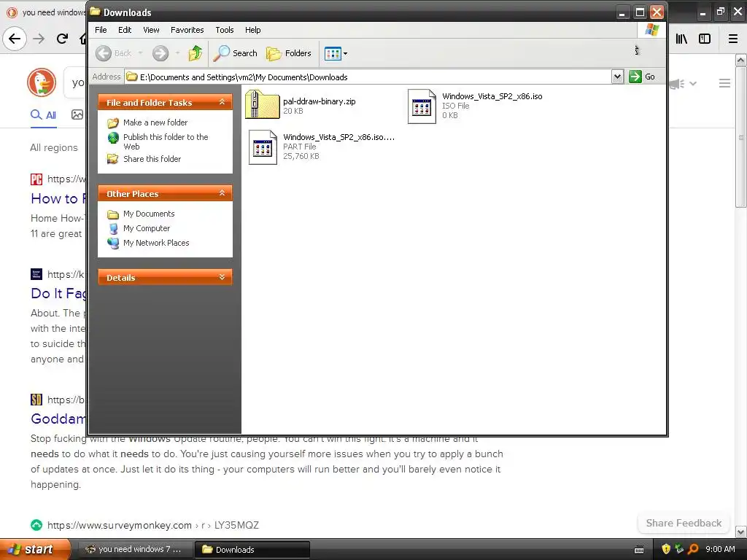Open Back history dropdown arrow
The height and width of the screenshot is (560, 747).
pos(141,53)
